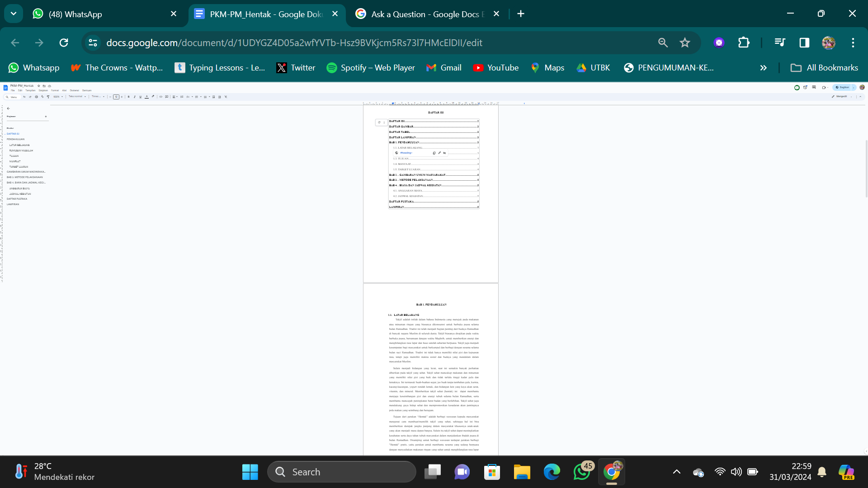The image size is (868, 488).
Task: Open the comments history icon
Action: (x=814, y=87)
